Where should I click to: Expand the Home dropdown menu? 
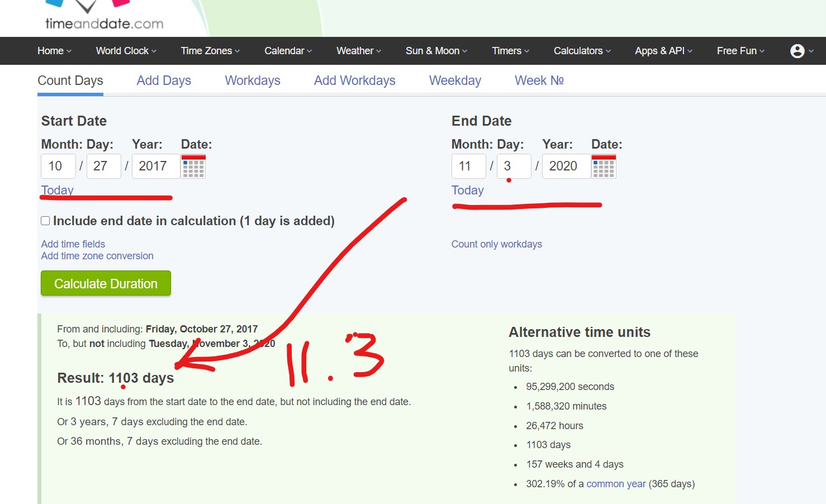click(x=54, y=51)
